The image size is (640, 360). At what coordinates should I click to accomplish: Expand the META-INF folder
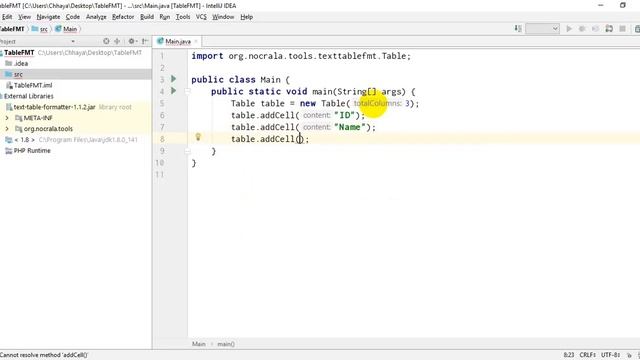(7, 118)
